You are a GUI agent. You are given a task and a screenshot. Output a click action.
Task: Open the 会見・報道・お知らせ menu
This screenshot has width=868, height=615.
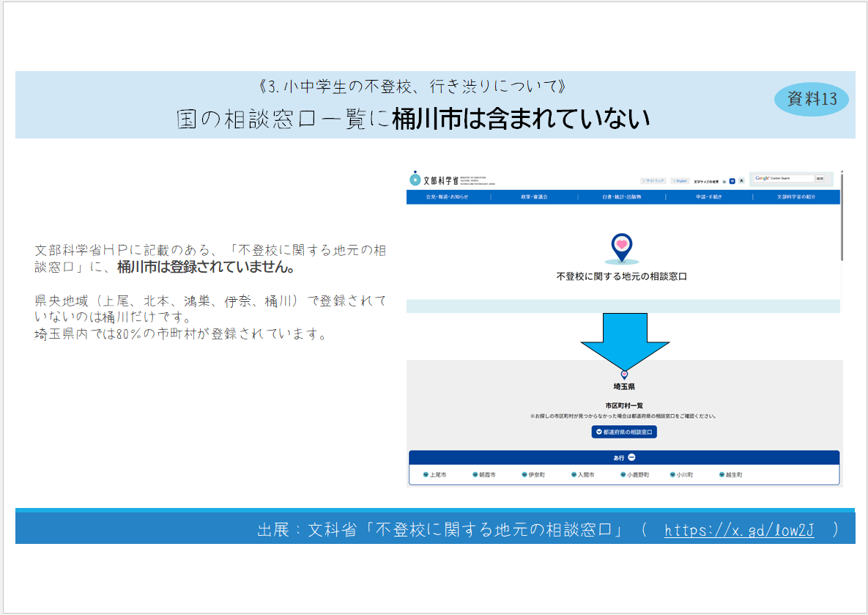448,196
